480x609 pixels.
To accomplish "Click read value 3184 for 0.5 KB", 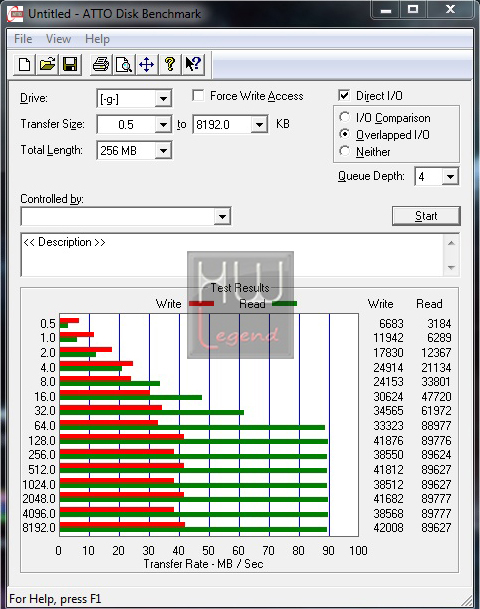I will coord(439,324).
